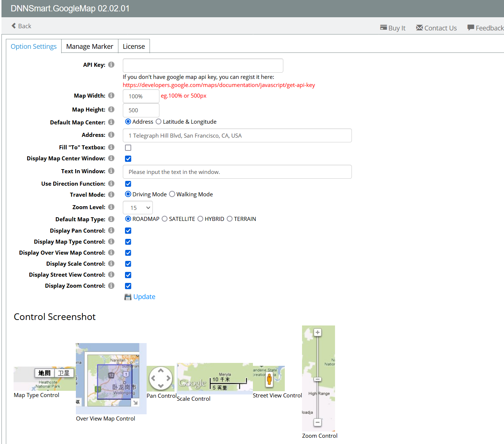
Task: Click the Map Width input field
Action: tap(141, 96)
